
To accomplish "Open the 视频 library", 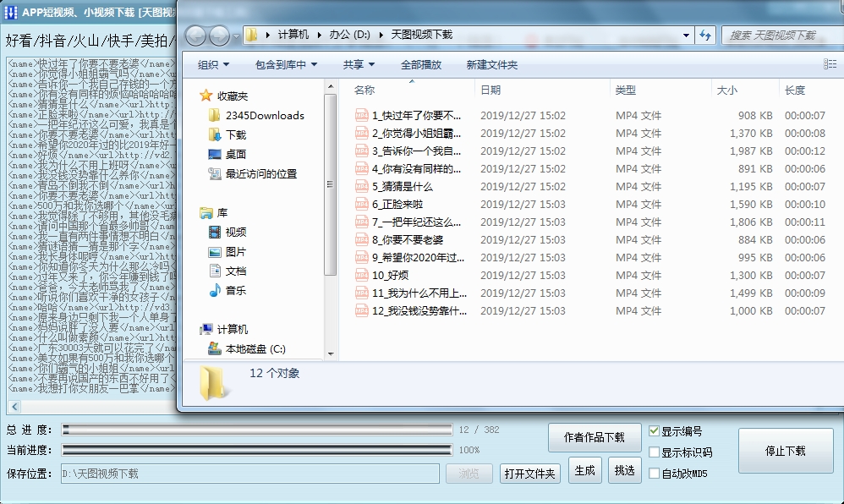I will [x=227, y=232].
